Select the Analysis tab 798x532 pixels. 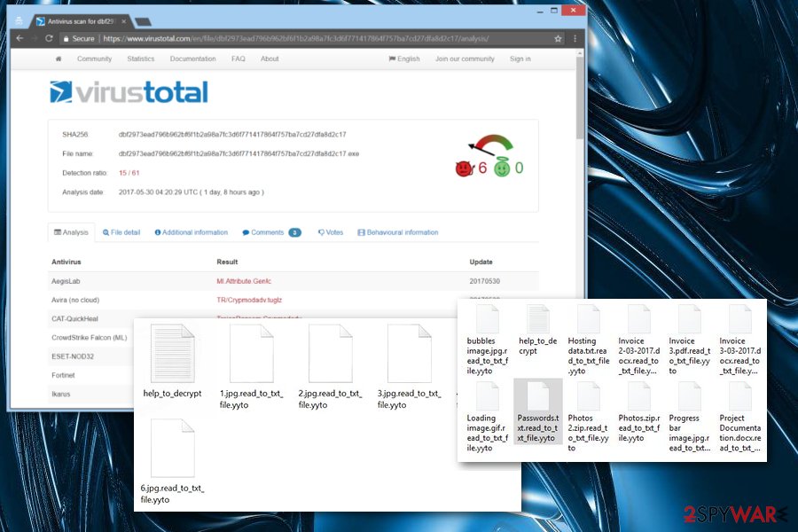pos(71,232)
